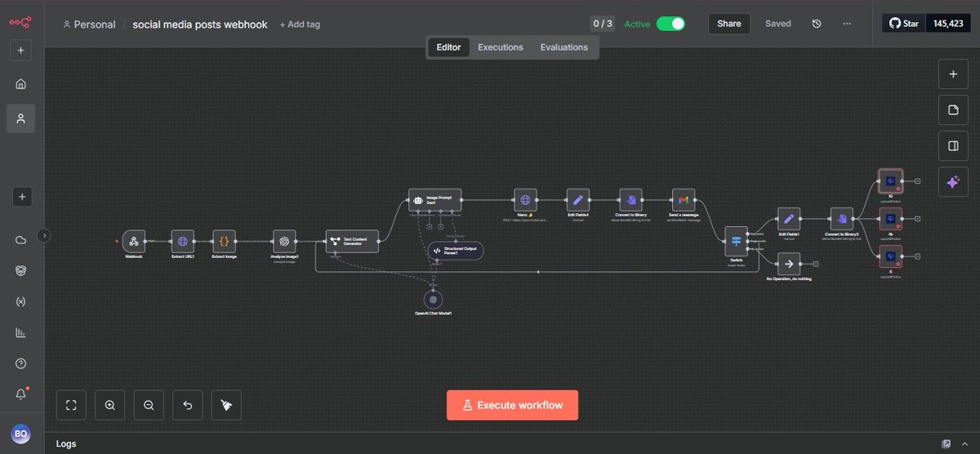Select the No Operation, do nothing node

pos(788,264)
